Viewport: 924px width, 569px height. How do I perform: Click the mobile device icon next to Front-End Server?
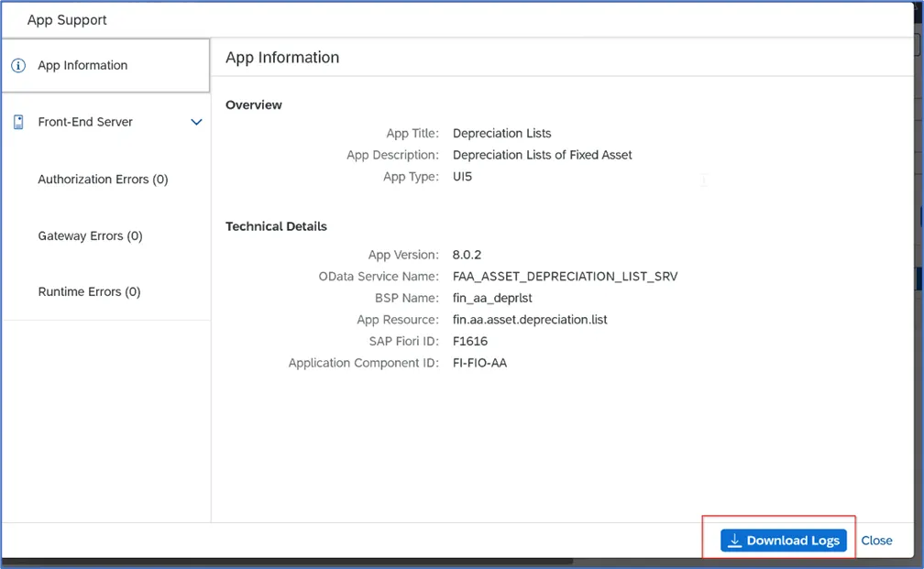pyautogui.click(x=19, y=121)
